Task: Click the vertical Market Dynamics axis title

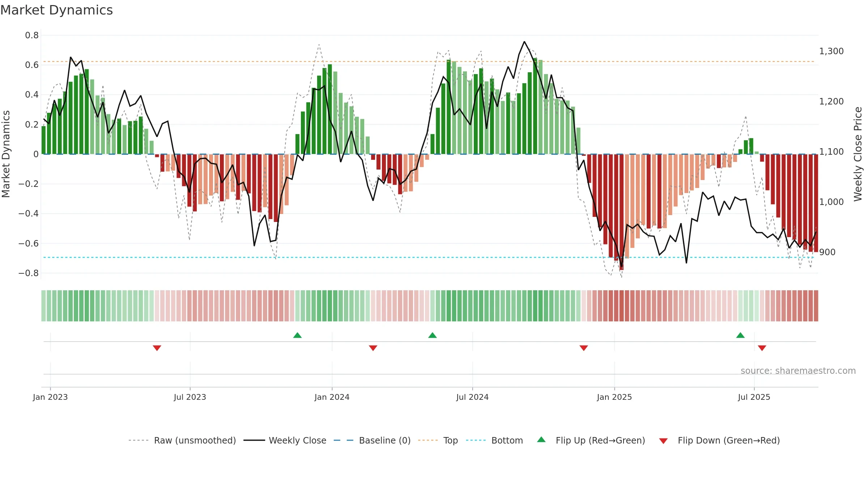Action: click(x=6, y=154)
